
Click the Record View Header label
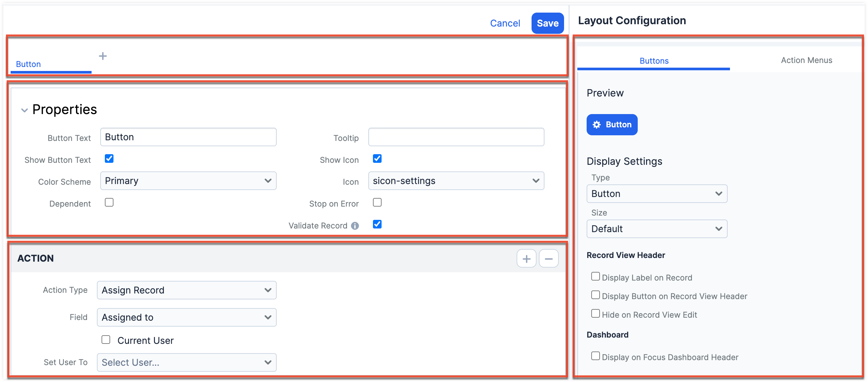tap(626, 255)
